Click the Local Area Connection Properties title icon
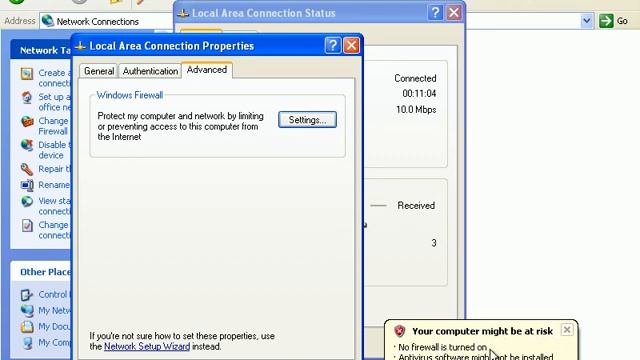The height and width of the screenshot is (360, 640). point(80,46)
